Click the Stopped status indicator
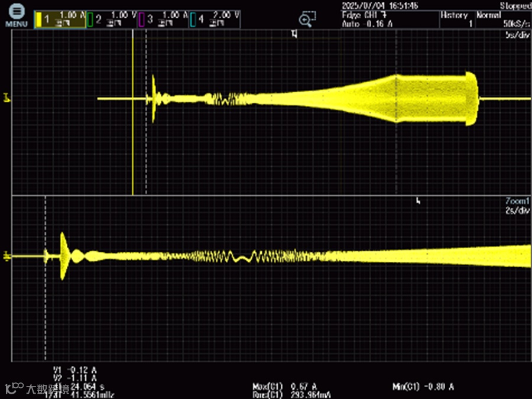The width and height of the screenshot is (532, 399). [515, 6]
